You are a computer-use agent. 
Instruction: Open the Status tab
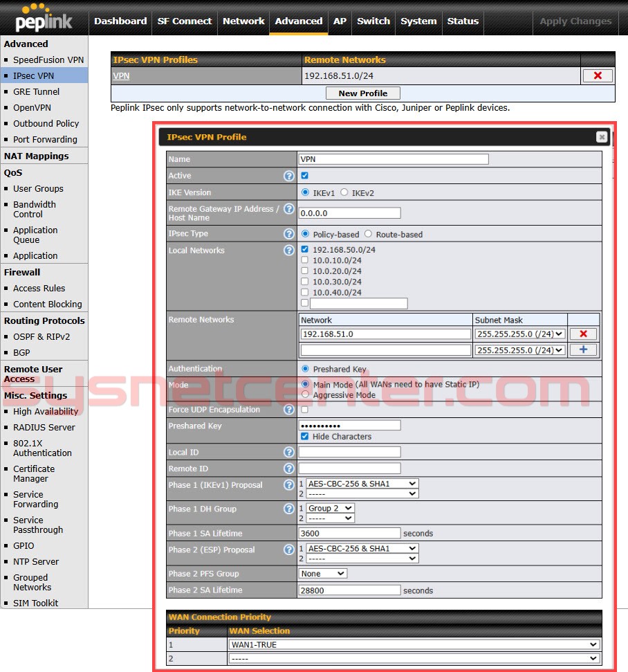(463, 21)
